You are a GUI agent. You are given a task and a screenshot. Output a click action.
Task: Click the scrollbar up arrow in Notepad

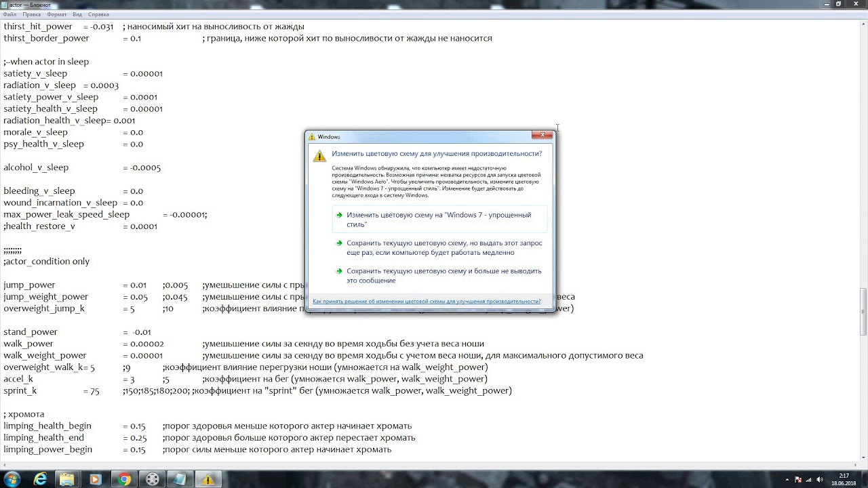point(864,24)
